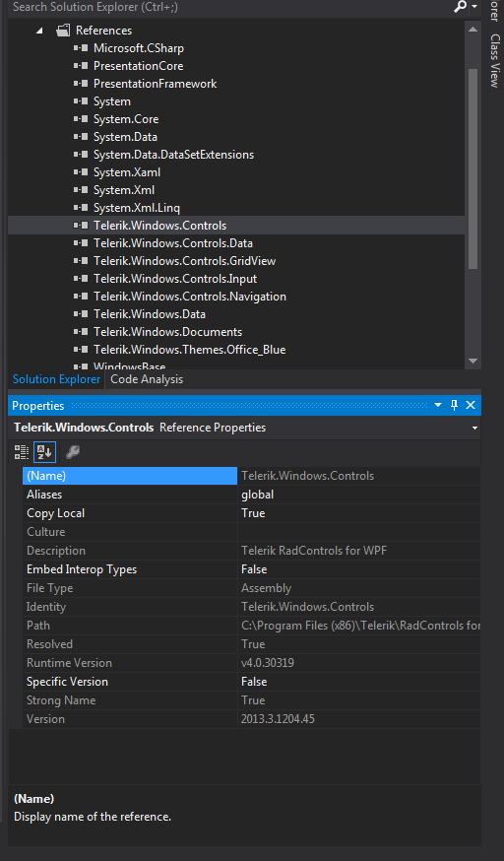Image resolution: width=504 pixels, height=861 pixels.
Task: Switch to the Solution Explorer tab
Action: tap(56, 379)
